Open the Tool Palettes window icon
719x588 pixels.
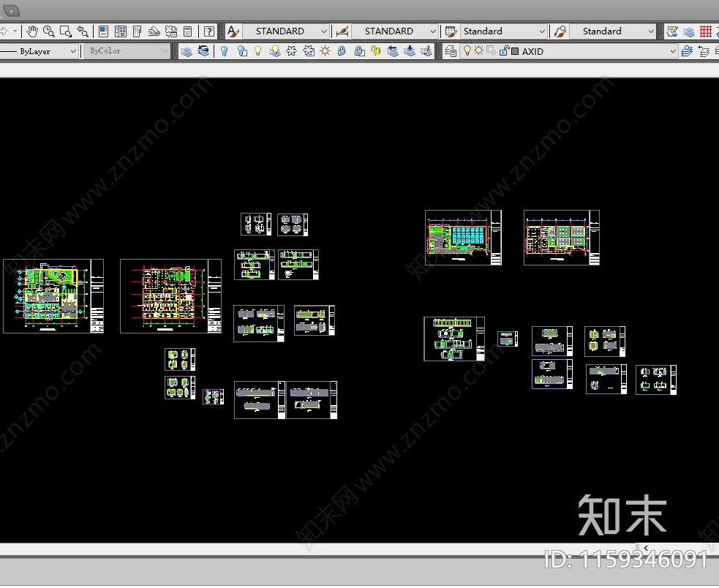137,31
